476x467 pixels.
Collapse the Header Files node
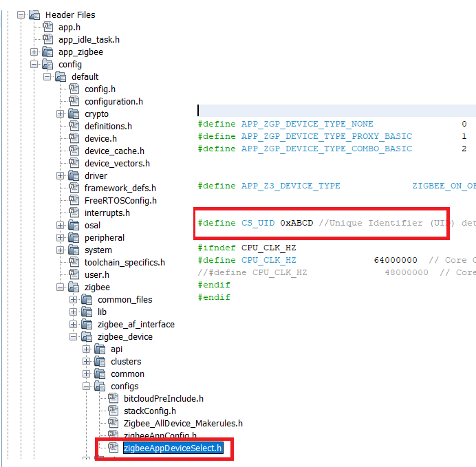(x=21, y=14)
